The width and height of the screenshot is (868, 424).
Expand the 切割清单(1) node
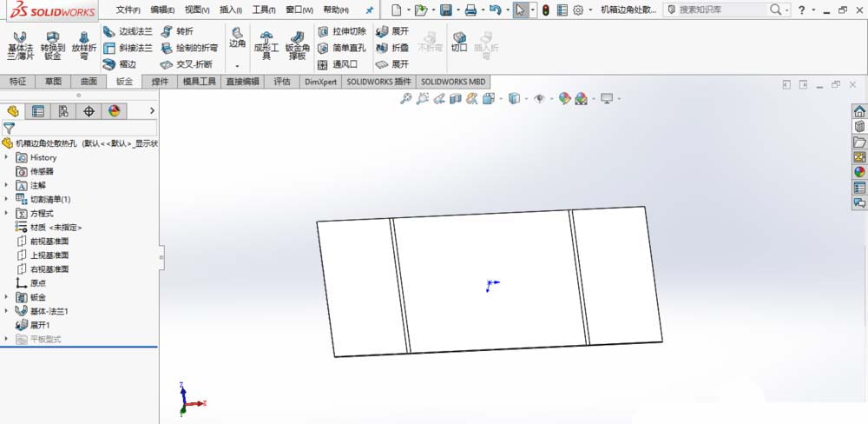[7, 199]
